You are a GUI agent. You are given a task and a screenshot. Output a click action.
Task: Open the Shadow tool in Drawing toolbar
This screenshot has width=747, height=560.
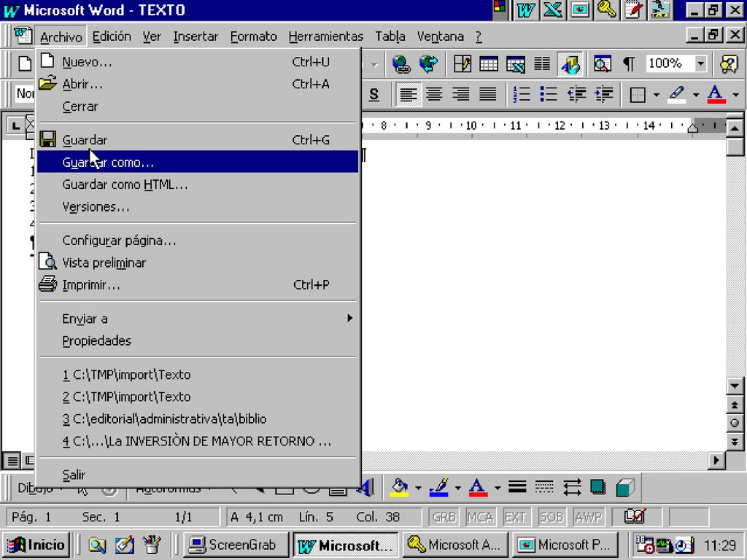click(598, 487)
